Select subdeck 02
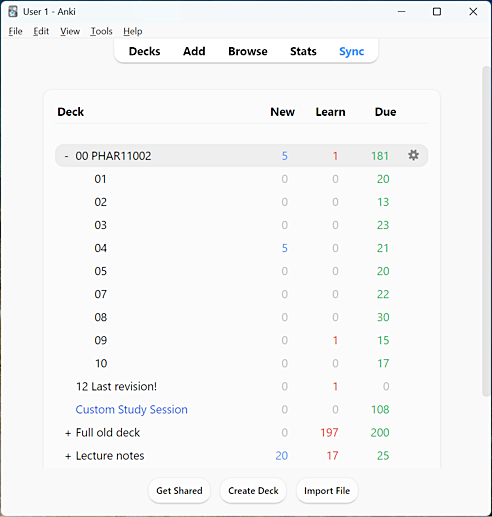The height and width of the screenshot is (517, 492). tap(100, 202)
